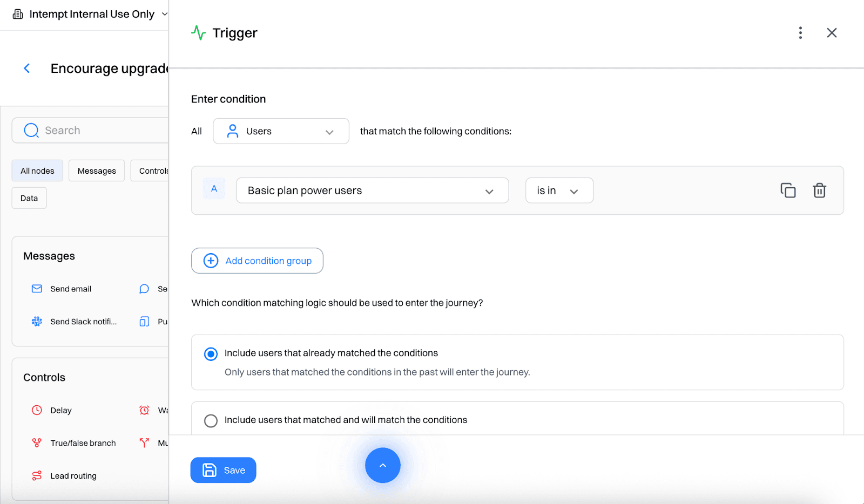
Task: Delete condition A with trash icon
Action: tap(819, 190)
